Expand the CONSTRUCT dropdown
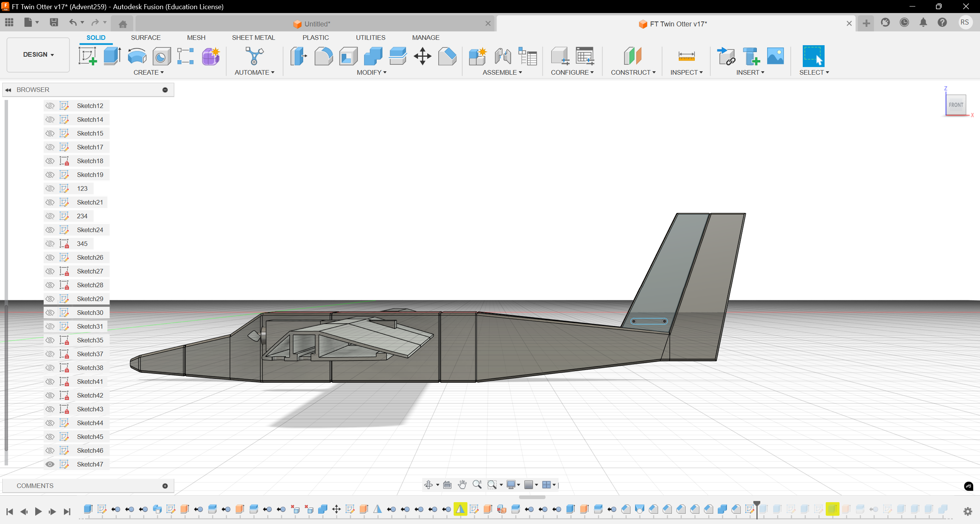 (633, 72)
